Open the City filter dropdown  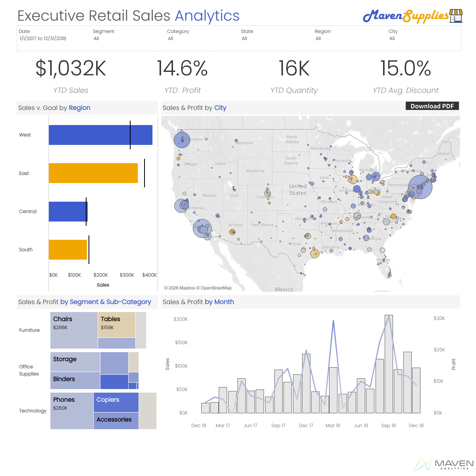click(392, 39)
